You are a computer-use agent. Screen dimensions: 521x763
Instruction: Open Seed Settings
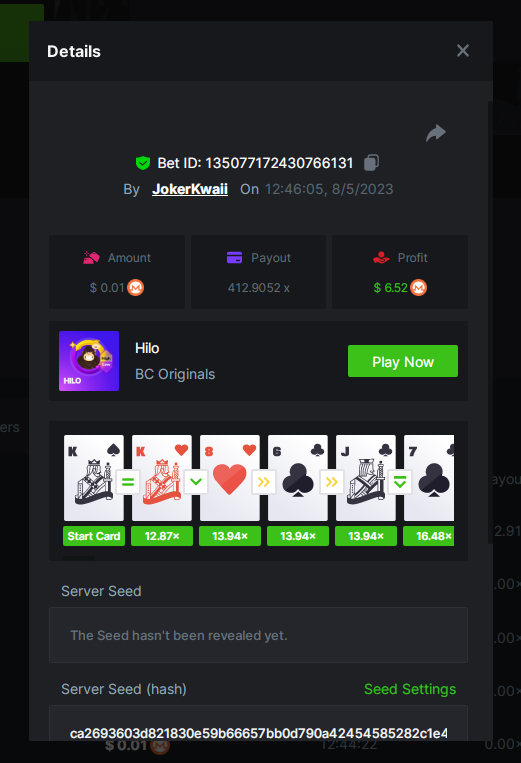point(410,689)
